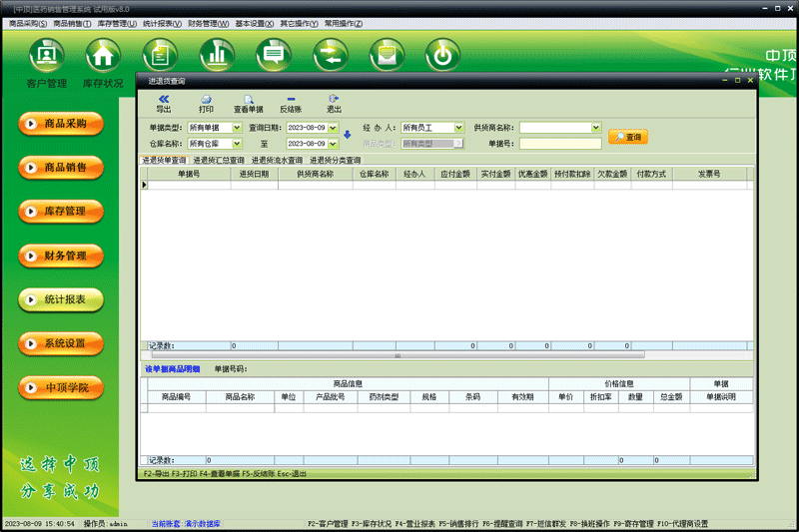This screenshot has height=532, width=799.
Task: Click the 折扣率 column header
Action: [x=601, y=396]
